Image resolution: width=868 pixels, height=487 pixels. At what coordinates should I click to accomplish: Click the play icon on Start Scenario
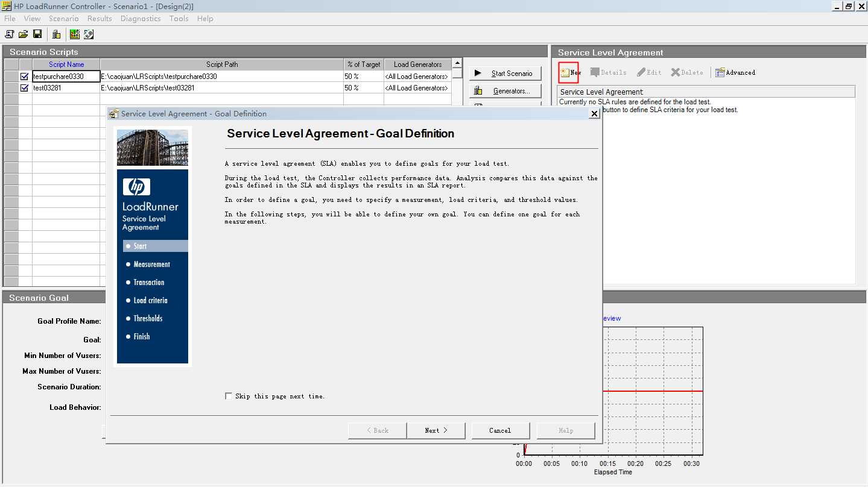point(478,73)
